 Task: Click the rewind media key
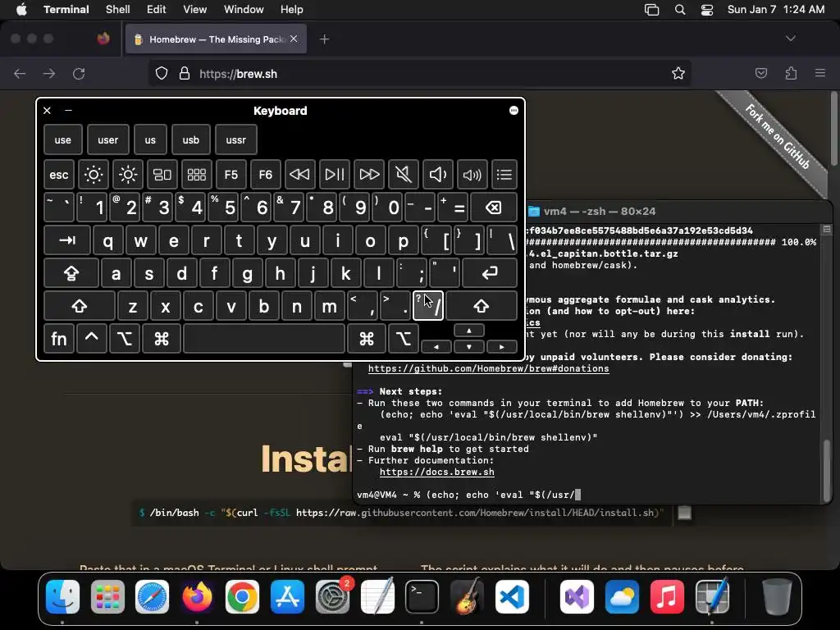coord(299,175)
